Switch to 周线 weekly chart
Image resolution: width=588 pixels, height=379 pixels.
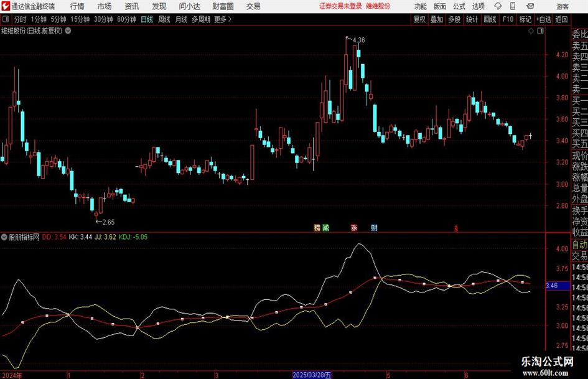pos(164,19)
